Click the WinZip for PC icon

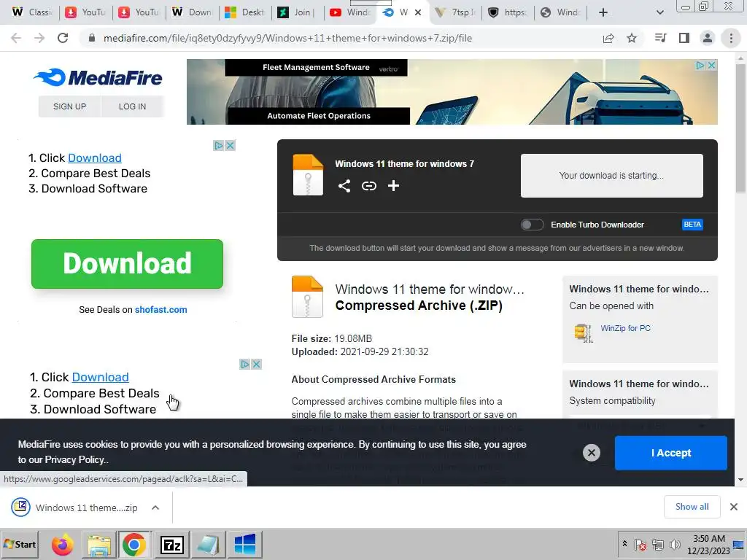pyautogui.click(x=583, y=332)
